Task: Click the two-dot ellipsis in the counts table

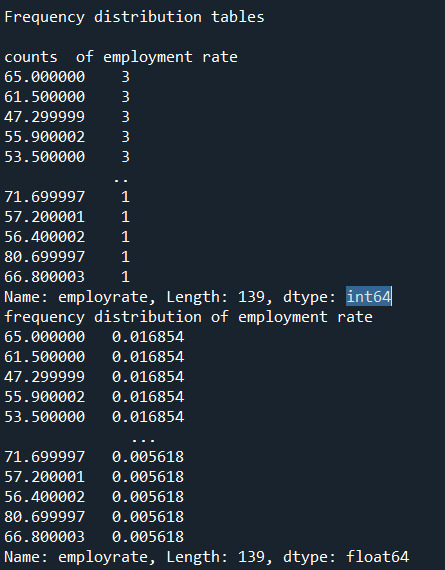Action: [121, 180]
